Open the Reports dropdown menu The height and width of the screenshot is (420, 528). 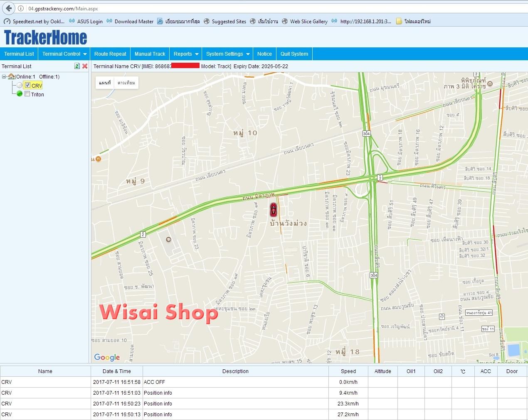pos(186,54)
